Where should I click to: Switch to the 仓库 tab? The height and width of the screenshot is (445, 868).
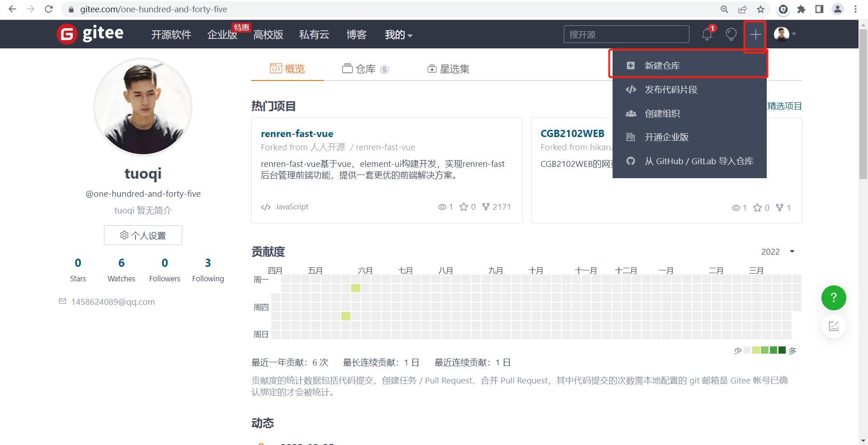pyautogui.click(x=366, y=69)
